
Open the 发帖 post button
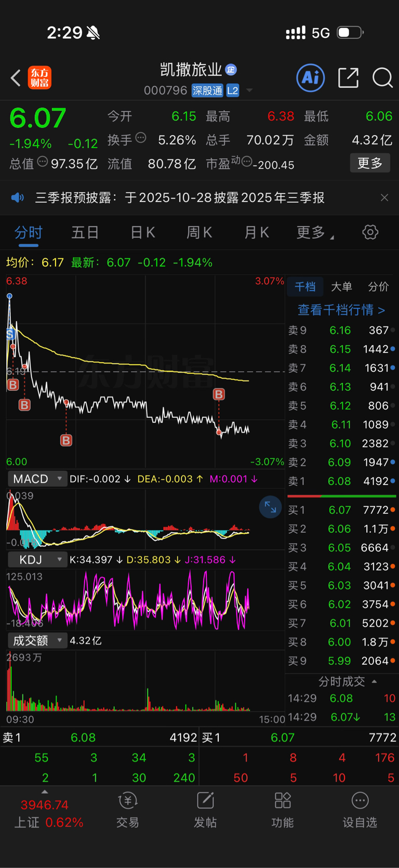205,810
